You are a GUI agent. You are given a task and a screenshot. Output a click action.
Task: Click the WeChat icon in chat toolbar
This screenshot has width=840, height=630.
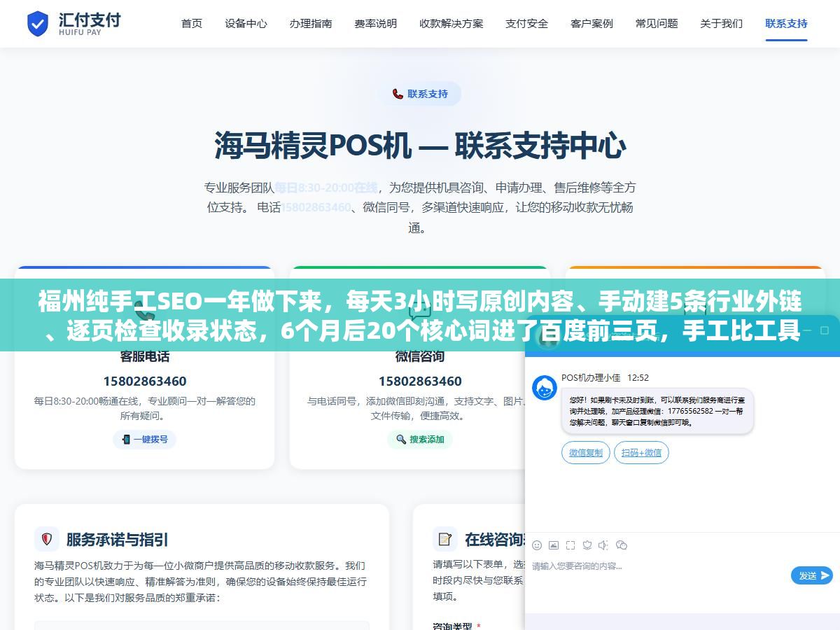(x=622, y=545)
